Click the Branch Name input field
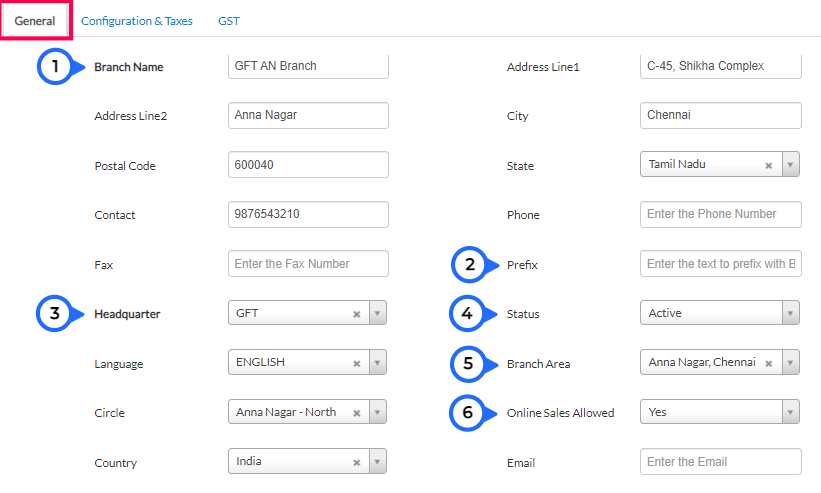 [x=308, y=67]
